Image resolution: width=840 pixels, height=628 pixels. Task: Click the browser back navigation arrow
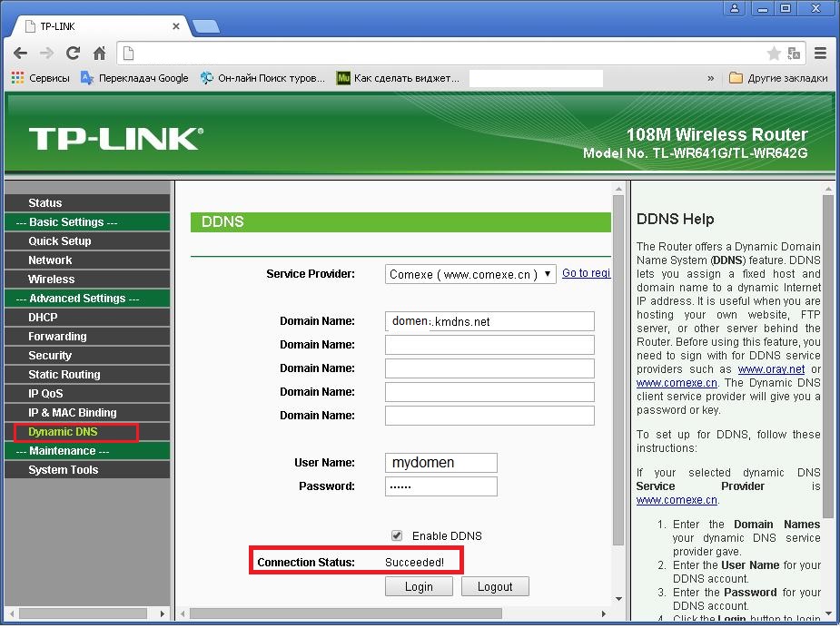[x=20, y=53]
